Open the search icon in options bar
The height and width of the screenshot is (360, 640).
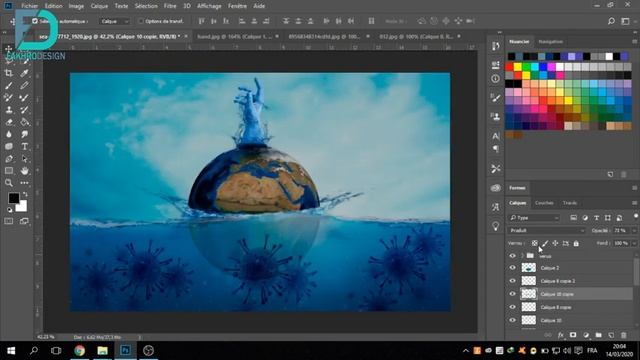coord(611,21)
